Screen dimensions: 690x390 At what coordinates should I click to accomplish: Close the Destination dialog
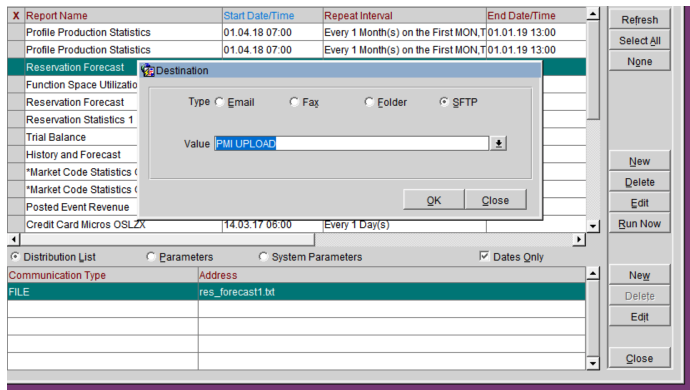495,200
